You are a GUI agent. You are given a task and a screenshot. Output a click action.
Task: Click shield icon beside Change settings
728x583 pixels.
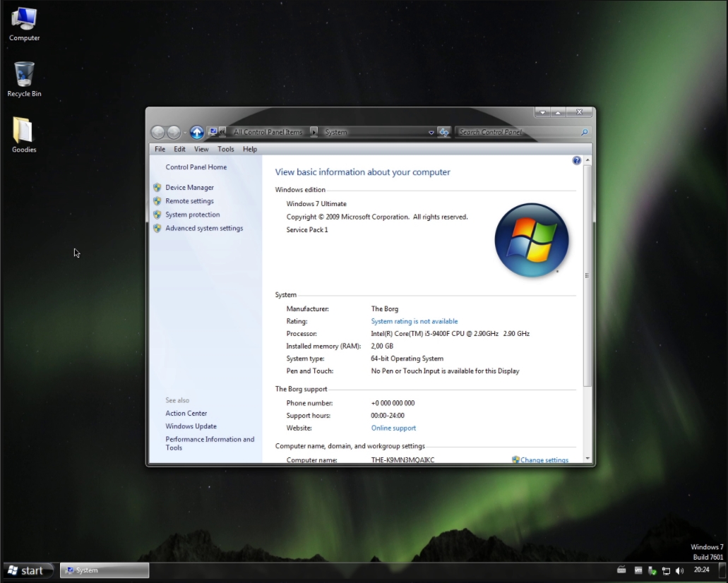click(515, 459)
